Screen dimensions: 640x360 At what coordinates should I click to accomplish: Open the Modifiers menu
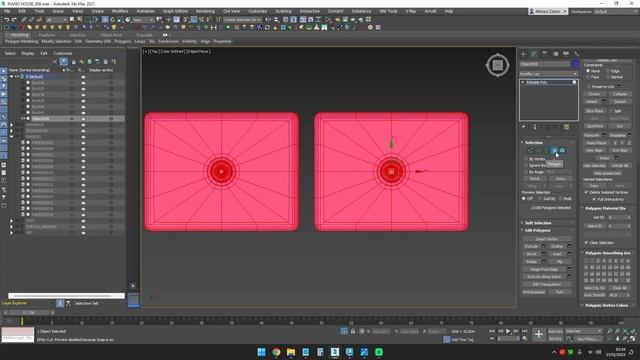tap(120, 11)
